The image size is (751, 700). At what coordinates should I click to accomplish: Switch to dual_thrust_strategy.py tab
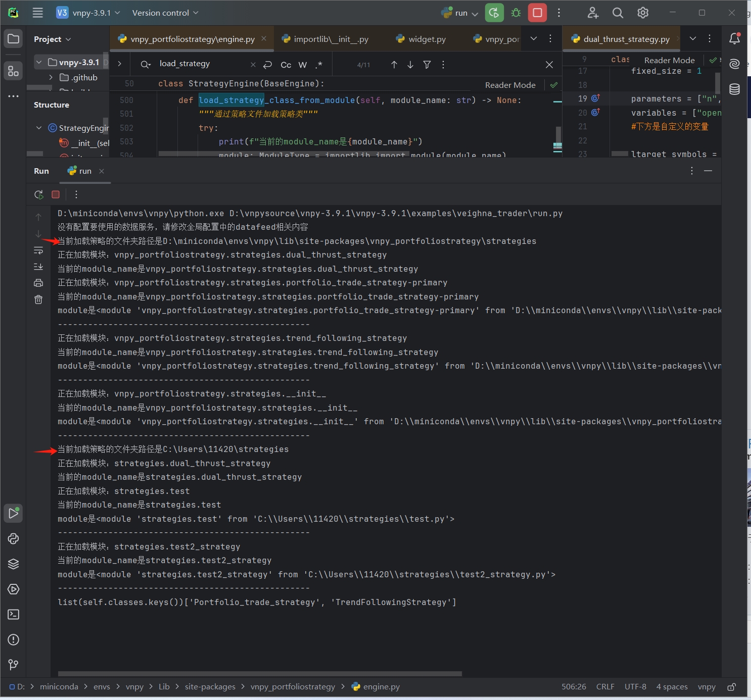(x=620, y=39)
